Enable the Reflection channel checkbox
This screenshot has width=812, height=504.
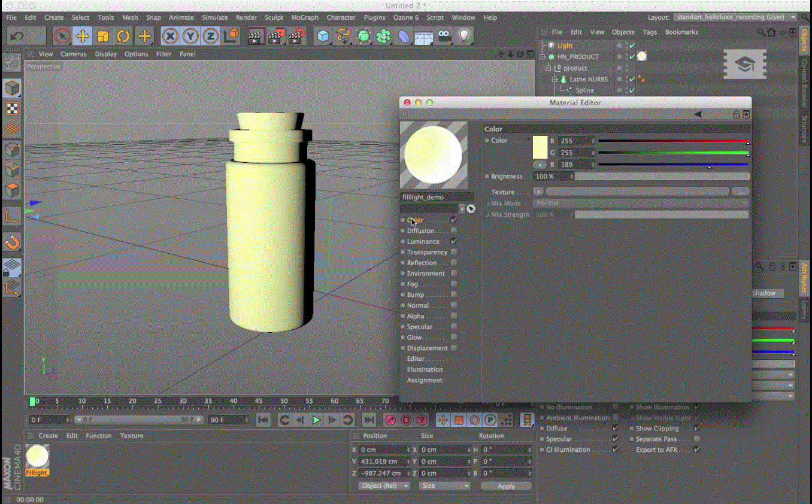(x=454, y=263)
